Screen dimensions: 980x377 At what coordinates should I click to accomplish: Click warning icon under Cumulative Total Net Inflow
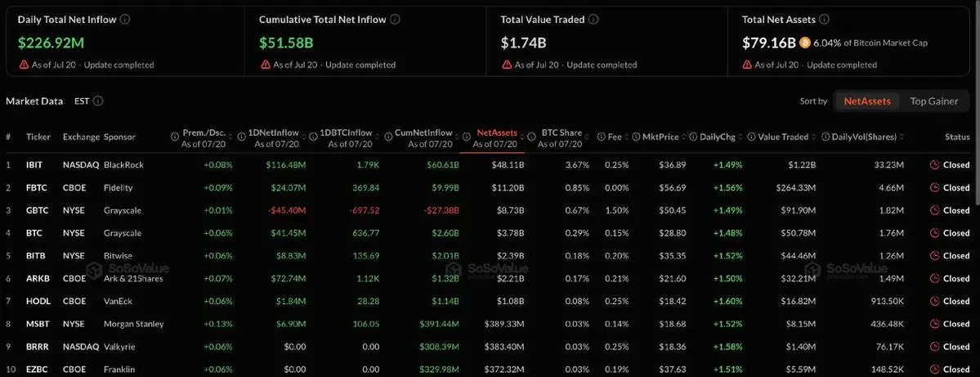(265, 65)
